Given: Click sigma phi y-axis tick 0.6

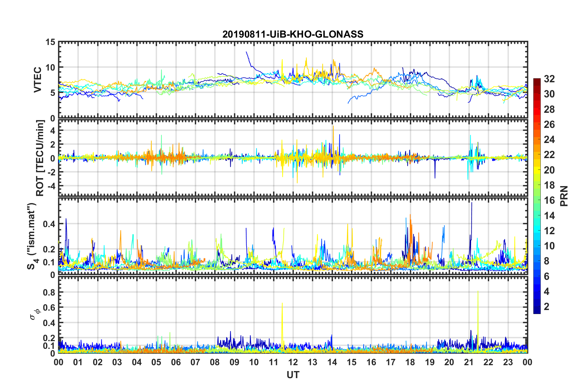Looking at the screenshot, I should [x=49, y=308].
